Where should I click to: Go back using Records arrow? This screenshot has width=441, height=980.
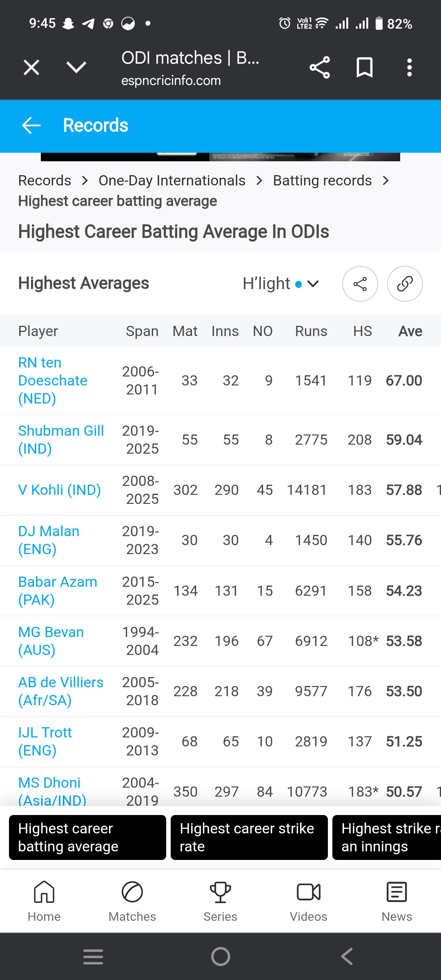pyautogui.click(x=31, y=125)
